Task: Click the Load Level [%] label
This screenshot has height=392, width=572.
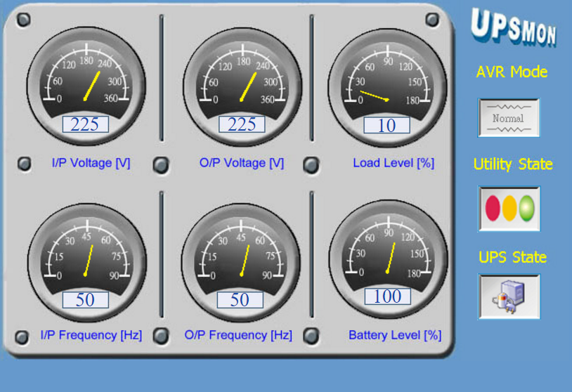Action: (394, 163)
